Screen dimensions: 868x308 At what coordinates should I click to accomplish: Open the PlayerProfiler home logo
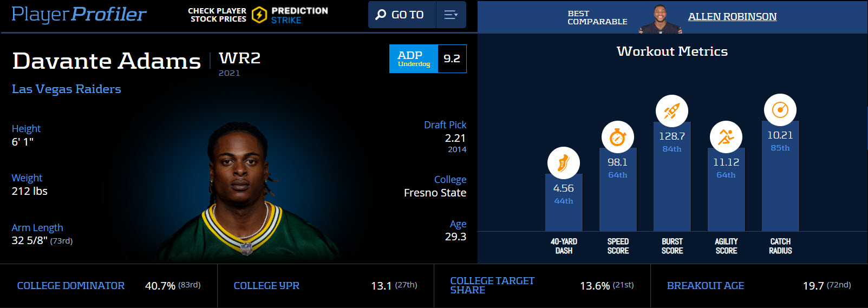(x=79, y=15)
